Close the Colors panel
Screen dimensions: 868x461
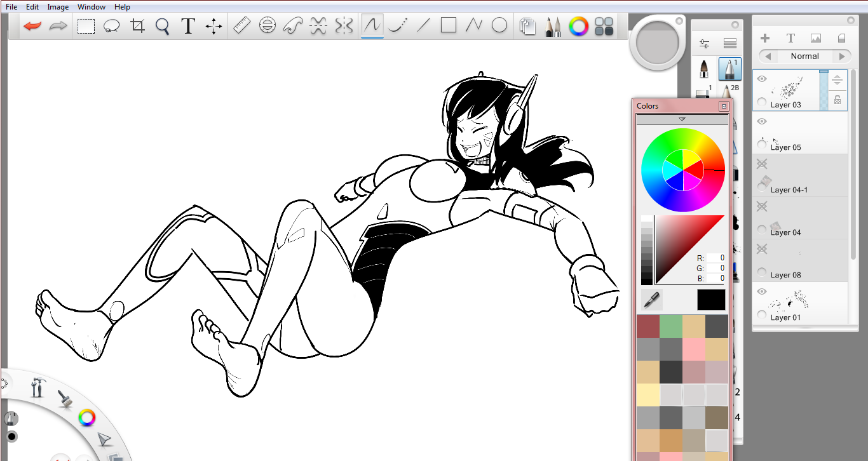(723, 106)
